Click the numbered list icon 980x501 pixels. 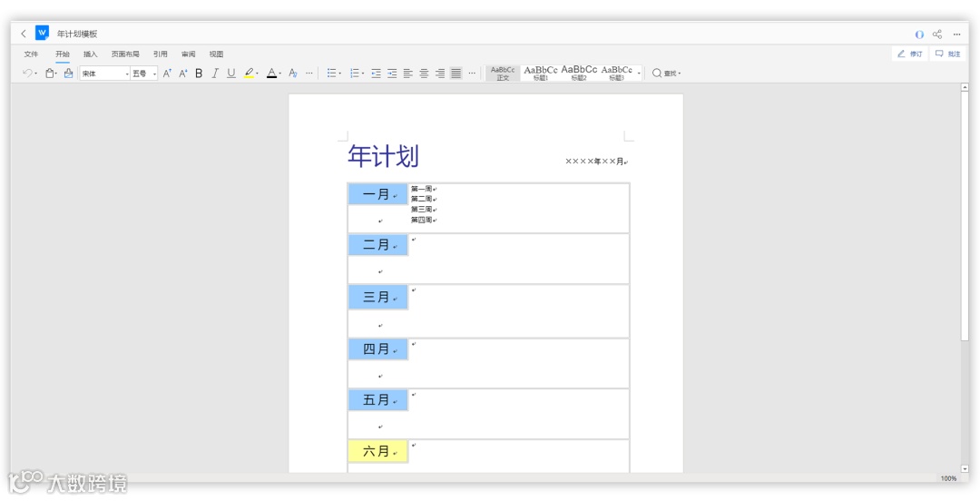355,74
